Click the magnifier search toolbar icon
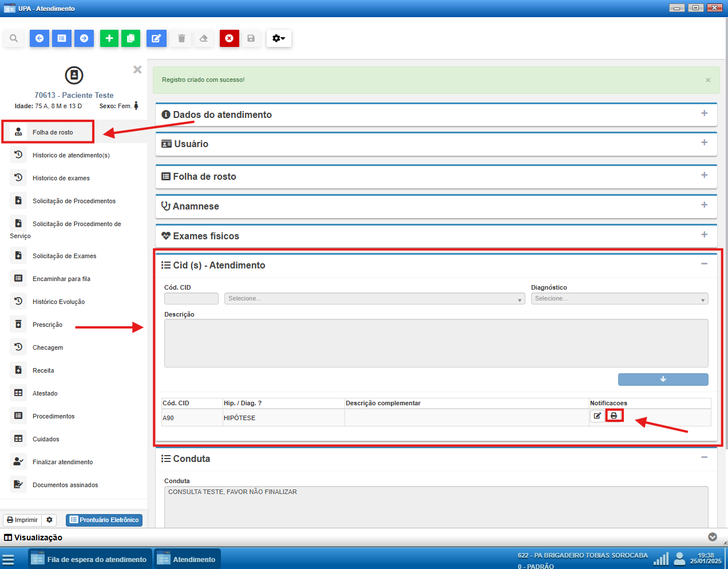 14,38
